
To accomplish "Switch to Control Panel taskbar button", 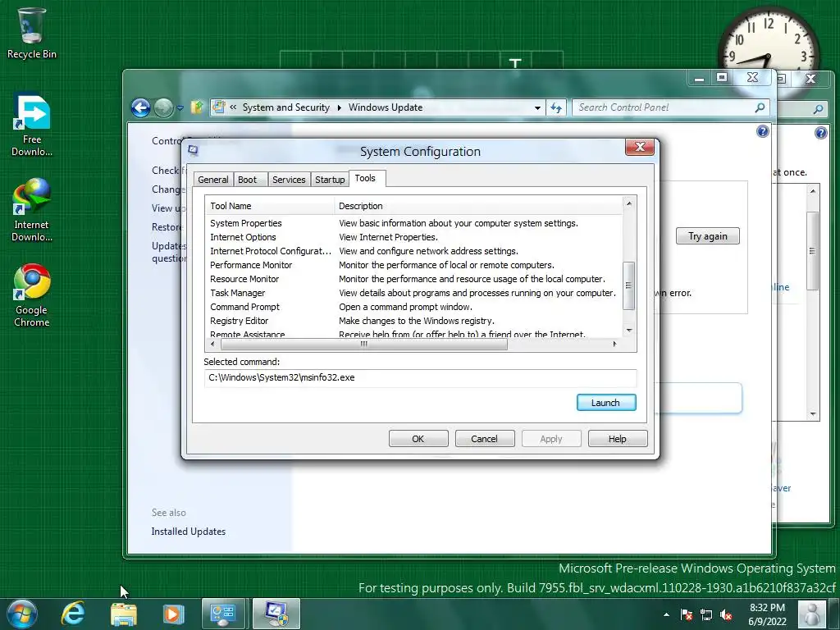I will tap(224, 614).
